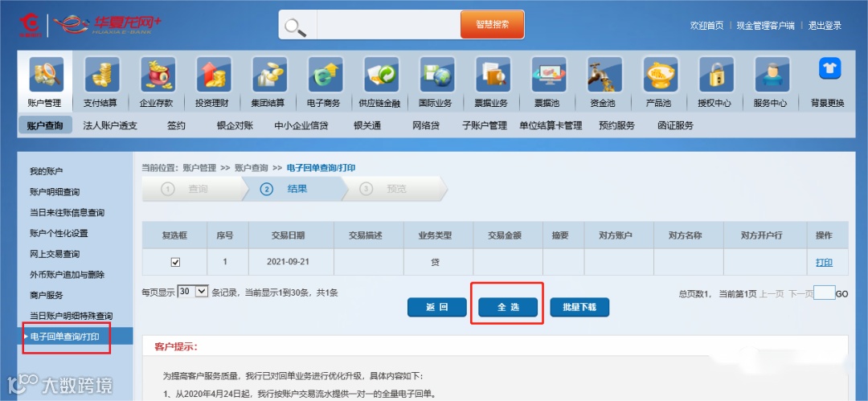Click the 返回 button
Viewport: 868px width, 401px height.
pyautogui.click(x=437, y=308)
